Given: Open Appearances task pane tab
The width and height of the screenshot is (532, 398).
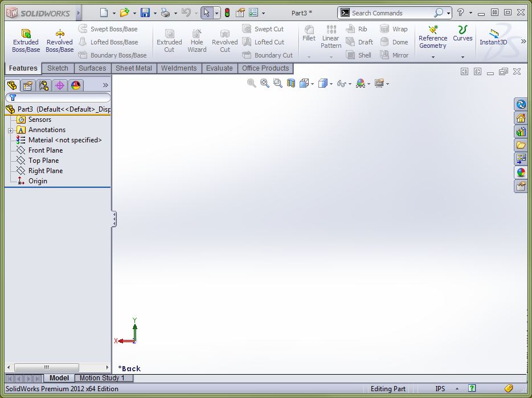Looking at the screenshot, I should click(x=521, y=172).
